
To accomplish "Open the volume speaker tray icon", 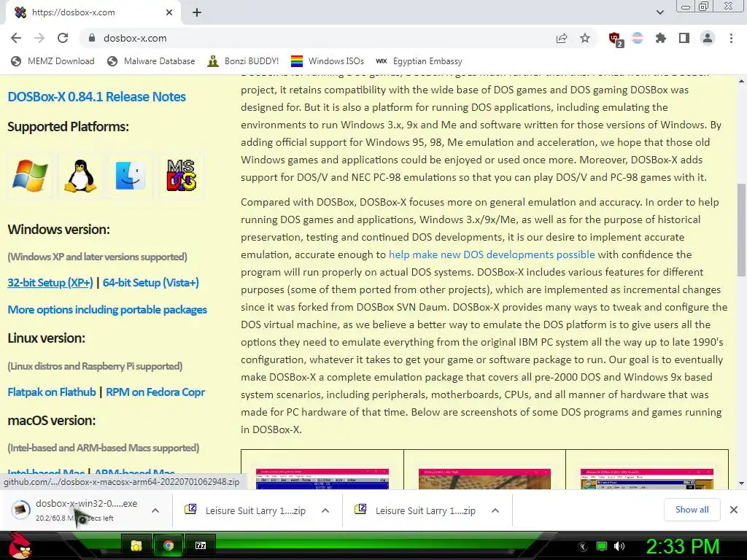I will 619,546.
